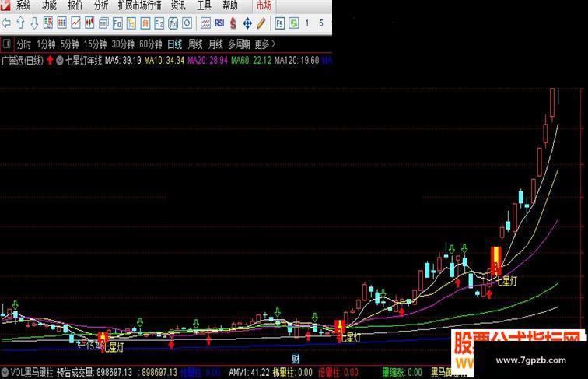Switch to the 市场 tab
The image size is (588, 379).
pyautogui.click(x=264, y=5)
